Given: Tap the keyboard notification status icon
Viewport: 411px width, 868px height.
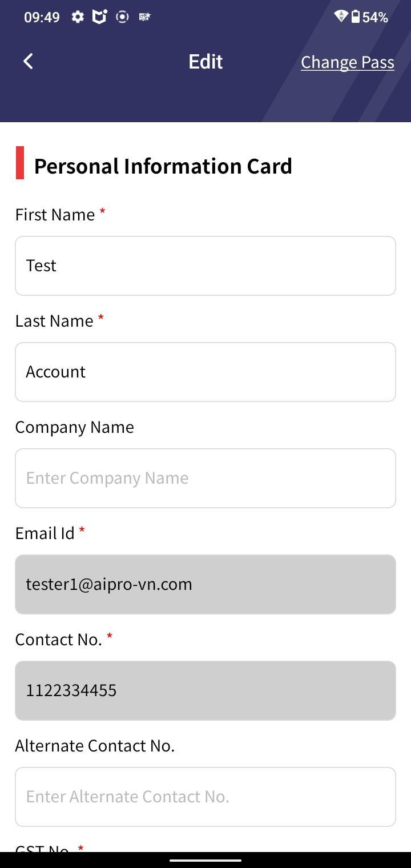Looking at the screenshot, I should [x=145, y=17].
